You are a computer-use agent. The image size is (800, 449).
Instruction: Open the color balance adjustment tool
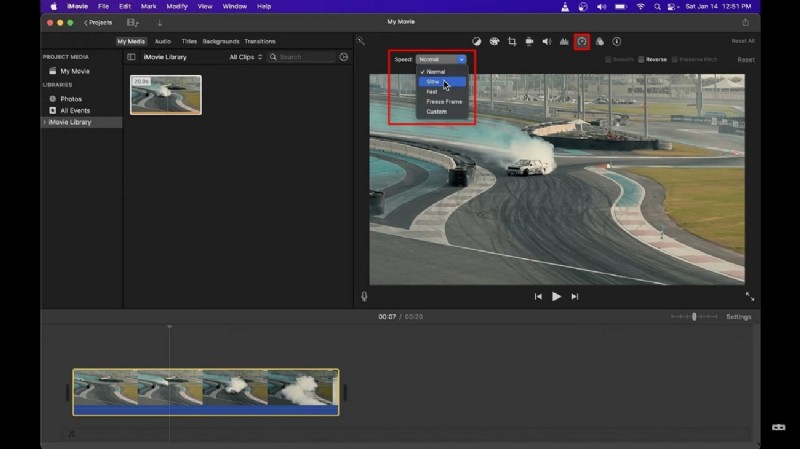477,41
